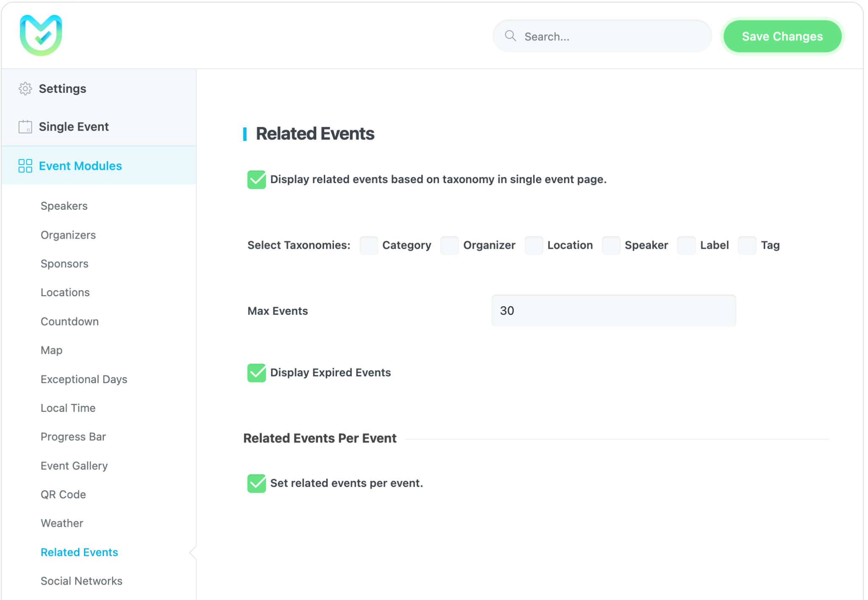
Task: Click the Single Event calendar icon
Action: (x=26, y=126)
